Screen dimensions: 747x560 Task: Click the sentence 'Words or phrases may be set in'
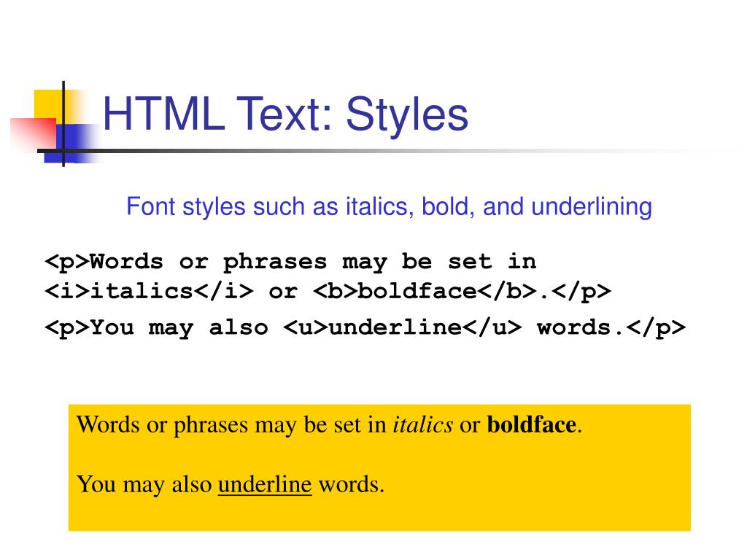click(x=231, y=425)
